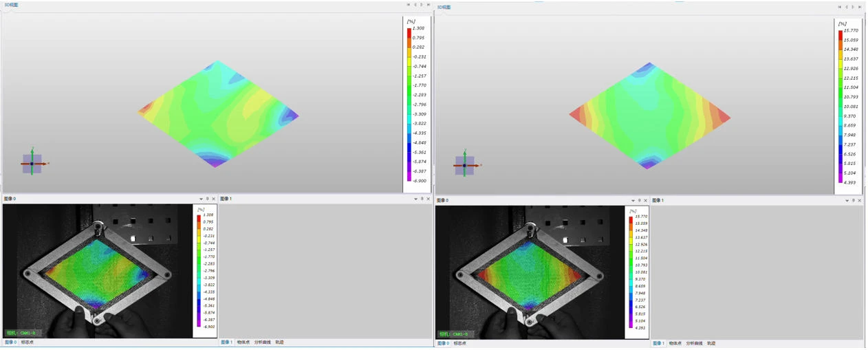868x350 pixels.
Task: Select the 物体点 tab in right workspace
Action: [675, 343]
